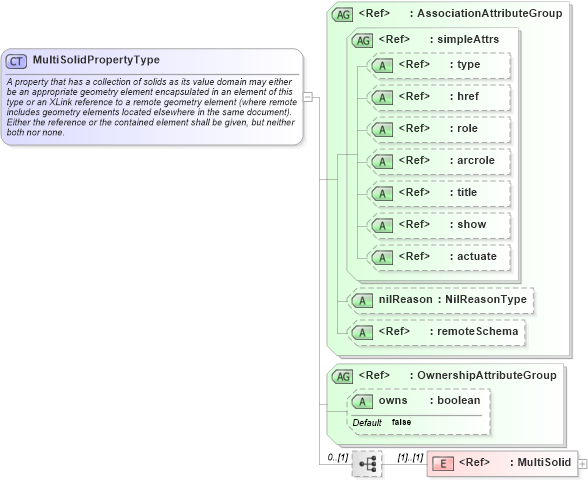
Task: Select the 'title' attribute name
Action: tap(467, 192)
